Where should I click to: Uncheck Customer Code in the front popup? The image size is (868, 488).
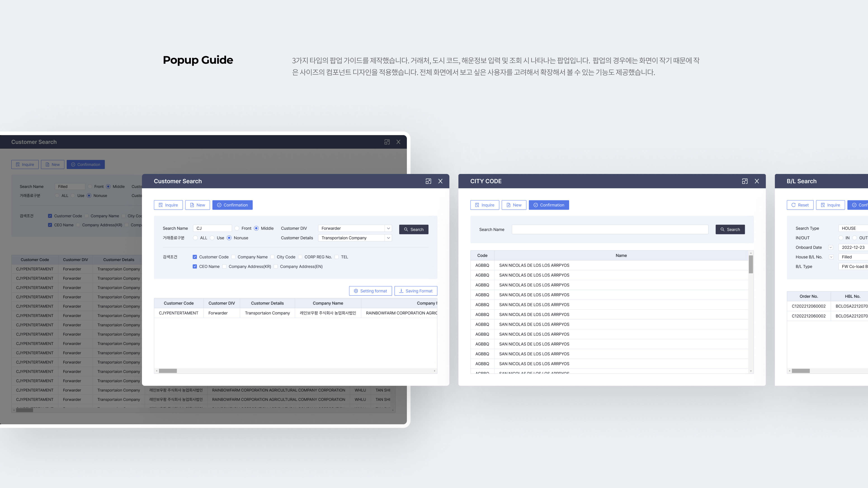195,257
